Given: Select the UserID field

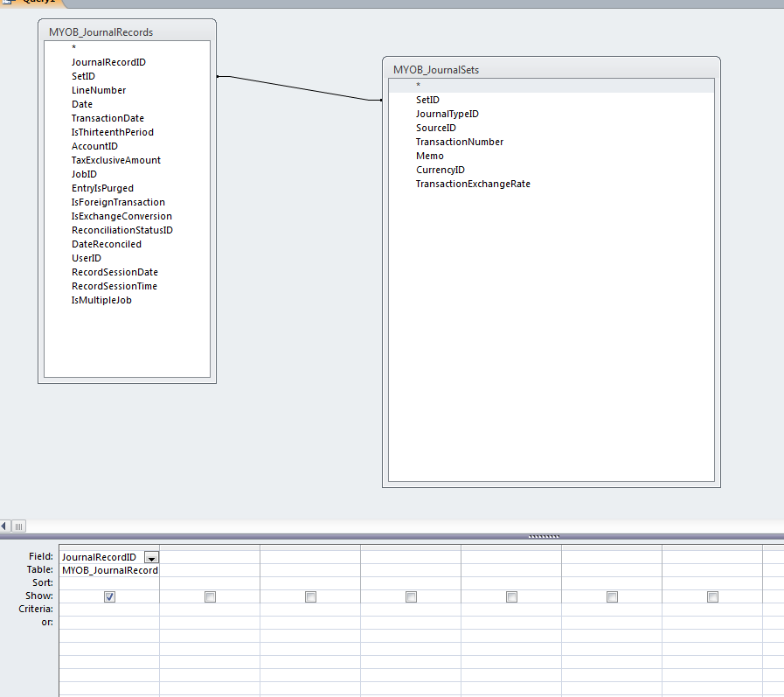Looking at the screenshot, I should (x=127, y=258).
